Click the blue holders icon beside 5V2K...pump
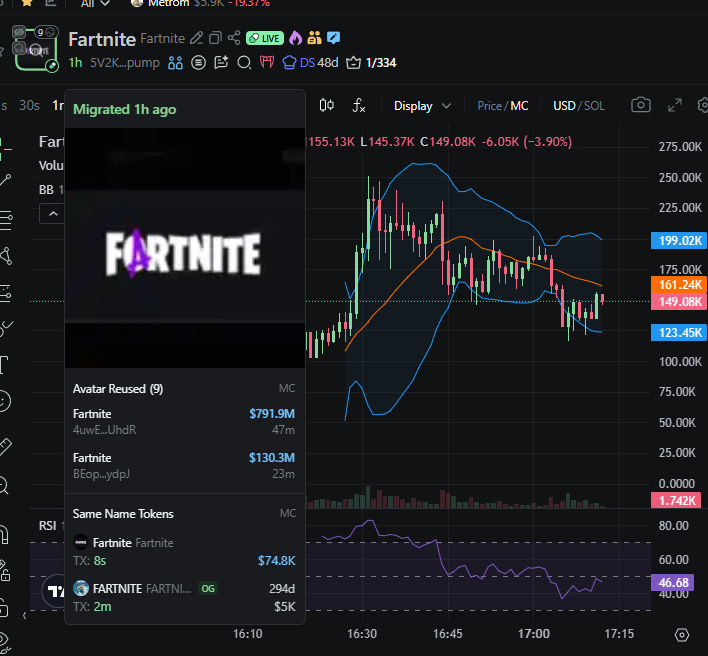708x656 pixels. (175, 63)
